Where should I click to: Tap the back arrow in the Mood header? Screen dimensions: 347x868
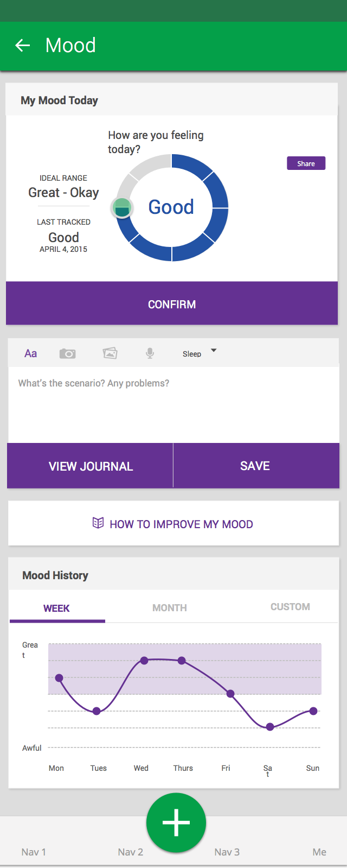23,46
